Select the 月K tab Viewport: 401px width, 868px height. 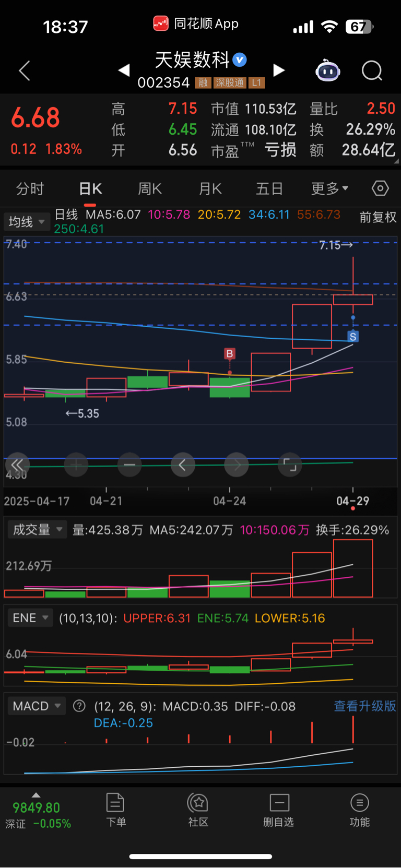point(210,188)
